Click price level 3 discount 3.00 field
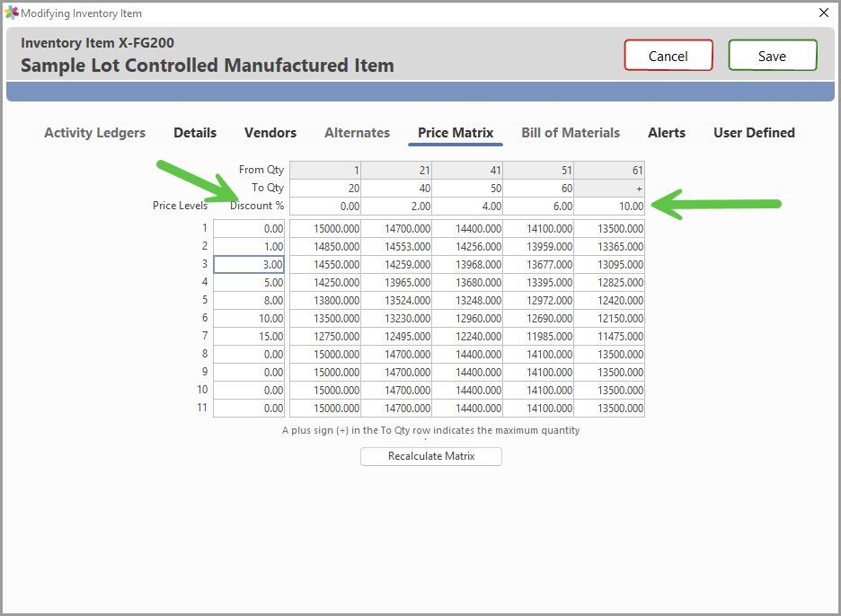 coord(249,264)
